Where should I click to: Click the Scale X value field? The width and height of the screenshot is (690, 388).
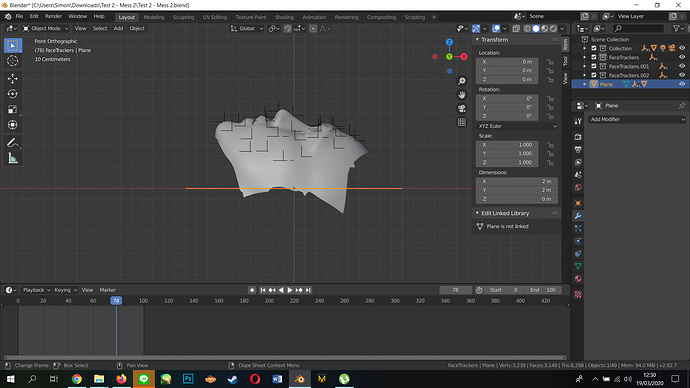pos(507,145)
